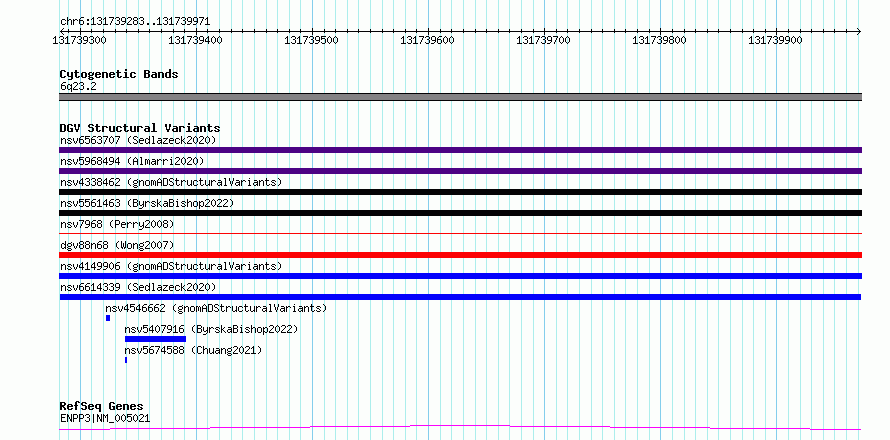Open variant nsv5968494 (Almarri2020) label
This screenshot has width=890, height=440.
(x=132, y=161)
